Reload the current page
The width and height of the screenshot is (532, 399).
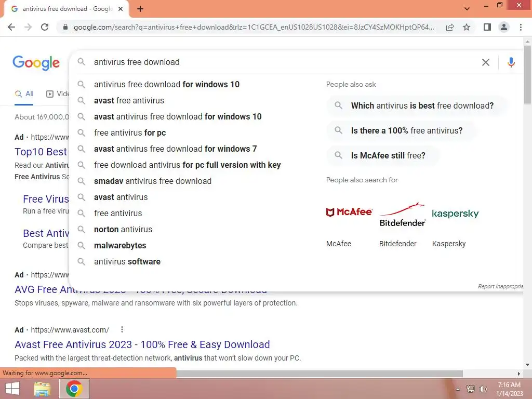pyautogui.click(x=45, y=27)
